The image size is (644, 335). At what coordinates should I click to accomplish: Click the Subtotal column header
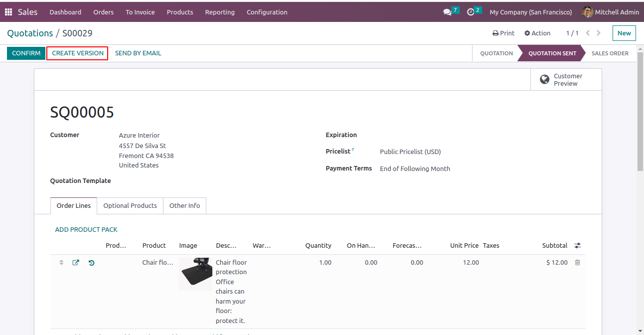point(555,245)
